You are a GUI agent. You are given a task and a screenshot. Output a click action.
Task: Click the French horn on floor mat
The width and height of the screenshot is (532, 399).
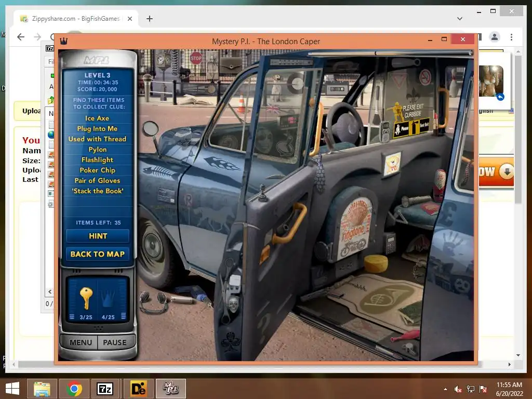point(385,298)
